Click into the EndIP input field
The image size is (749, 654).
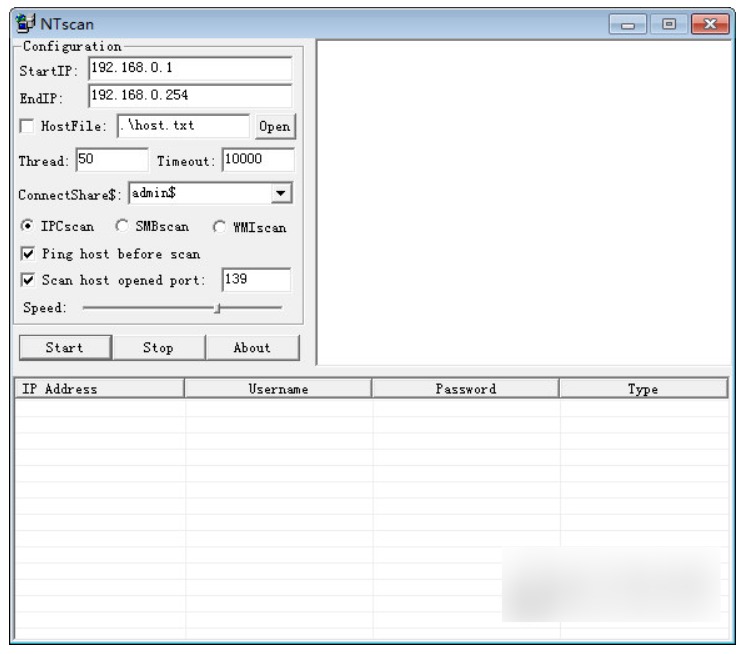[x=190, y=96]
